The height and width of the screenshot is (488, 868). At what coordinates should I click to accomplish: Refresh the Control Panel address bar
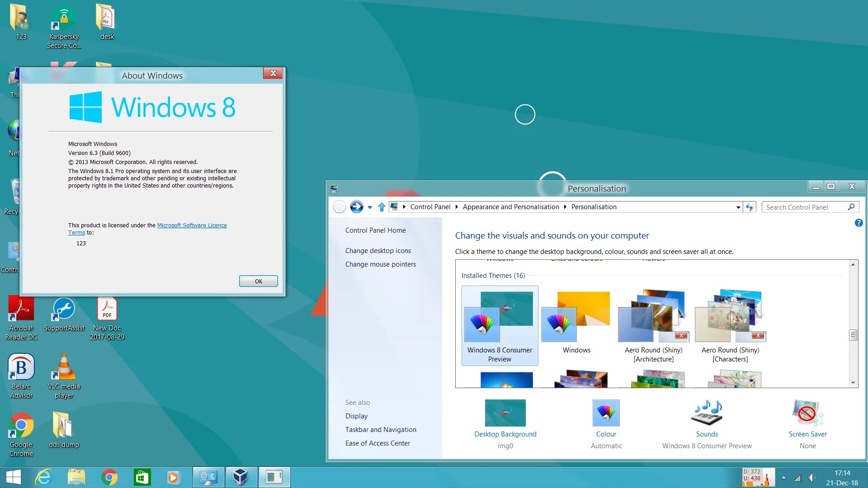pyautogui.click(x=750, y=207)
